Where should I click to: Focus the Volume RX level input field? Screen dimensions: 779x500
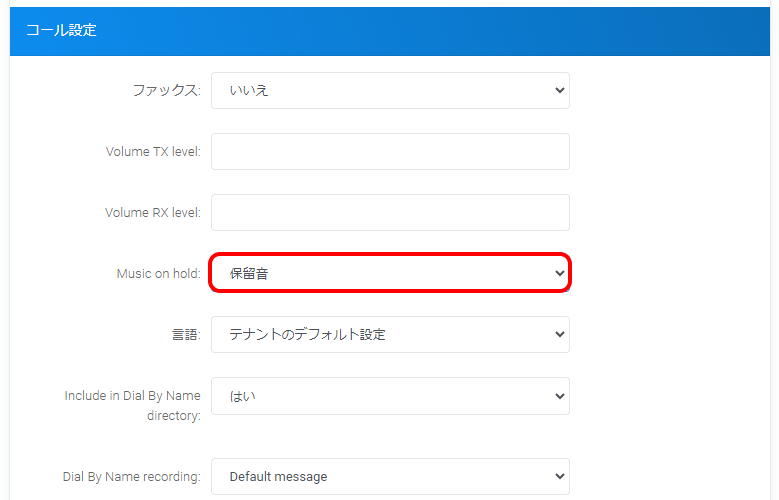click(x=390, y=213)
